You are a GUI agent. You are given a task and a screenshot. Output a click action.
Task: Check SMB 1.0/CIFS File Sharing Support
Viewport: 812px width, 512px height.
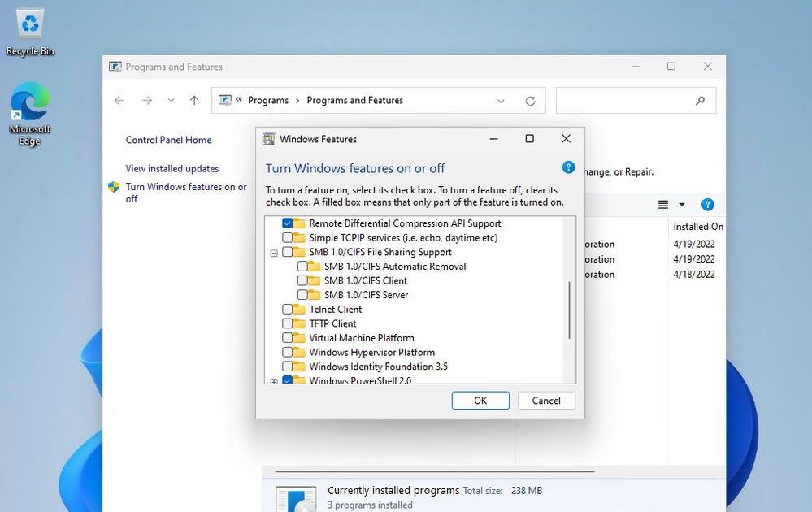coord(288,252)
